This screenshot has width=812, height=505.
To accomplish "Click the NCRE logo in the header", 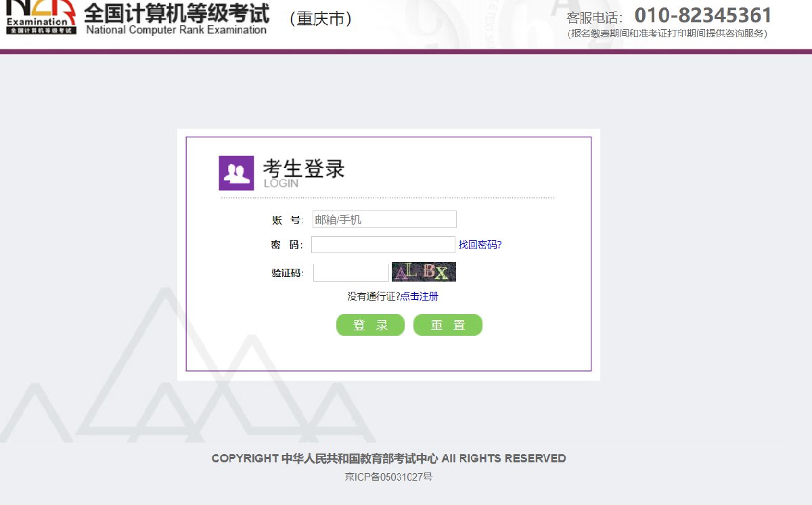I will click(41, 17).
